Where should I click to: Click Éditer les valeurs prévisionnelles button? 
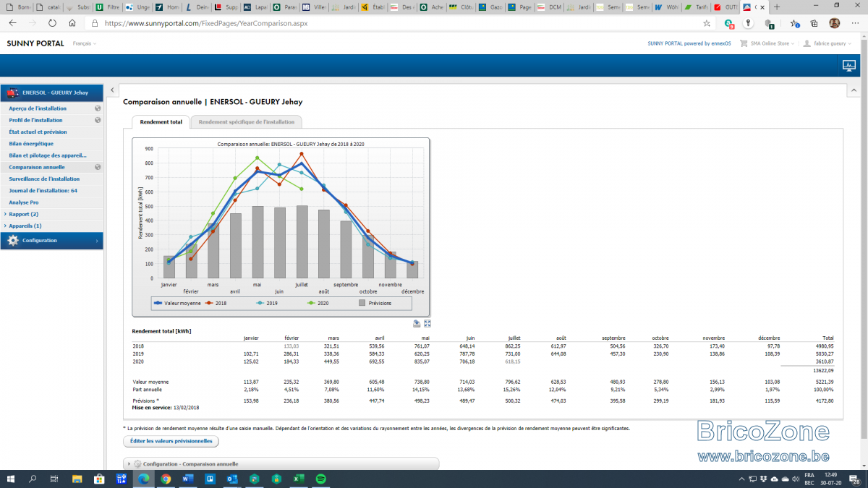click(x=171, y=441)
